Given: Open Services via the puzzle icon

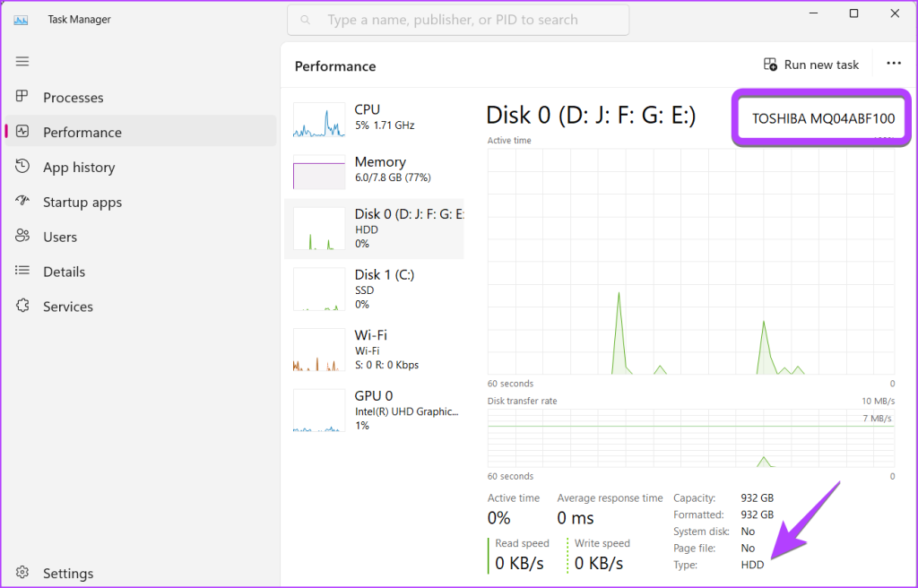Looking at the screenshot, I should (x=22, y=306).
